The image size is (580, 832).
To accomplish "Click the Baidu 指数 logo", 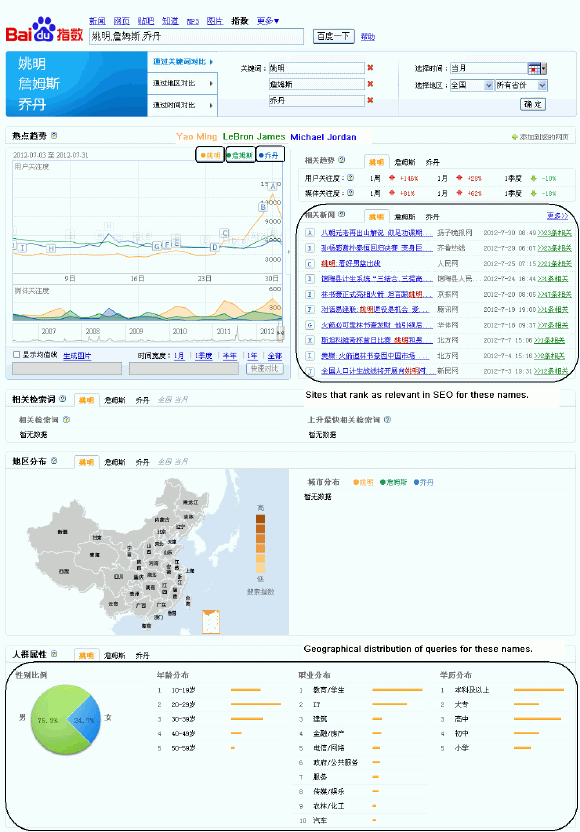I will (x=45, y=30).
